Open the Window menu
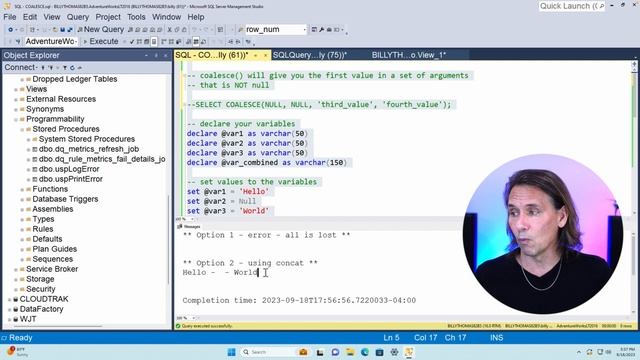Image resolution: width=640 pixels, height=360 pixels. pos(167,17)
